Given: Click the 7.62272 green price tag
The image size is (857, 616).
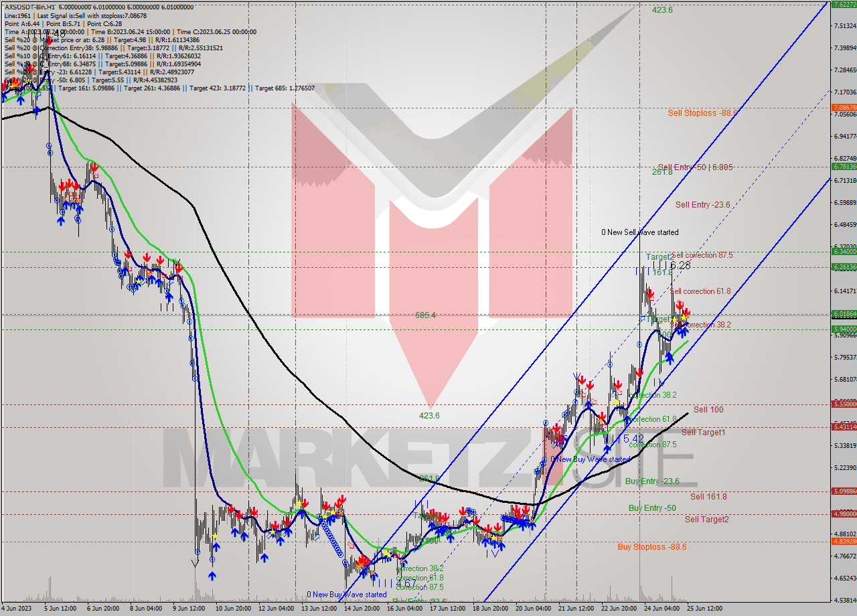Looking at the screenshot, I should (843, 4).
